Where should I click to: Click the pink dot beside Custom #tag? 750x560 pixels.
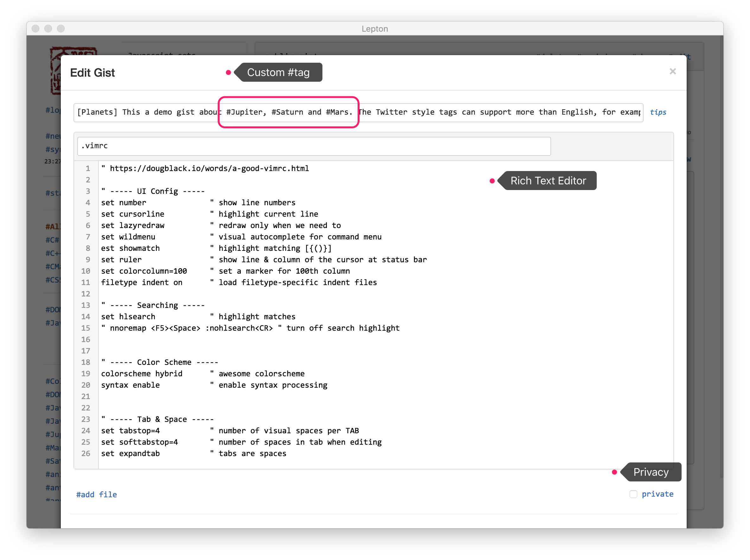(228, 73)
